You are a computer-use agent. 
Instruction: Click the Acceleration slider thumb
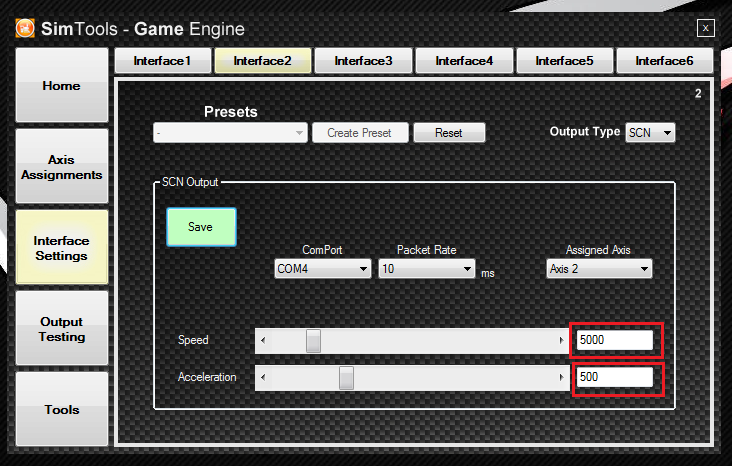(x=346, y=378)
